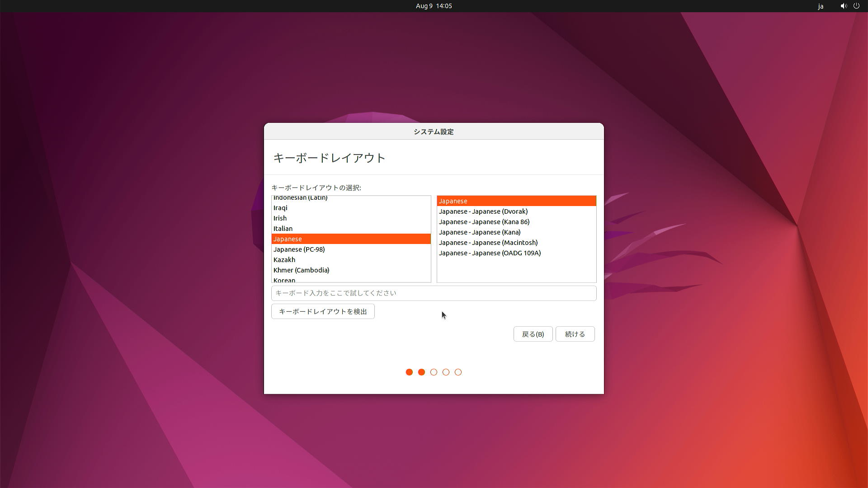Choose the Japanese - Japanese (Macintosh) variant
The height and width of the screenshot is (488, 868).
point(488,242)
